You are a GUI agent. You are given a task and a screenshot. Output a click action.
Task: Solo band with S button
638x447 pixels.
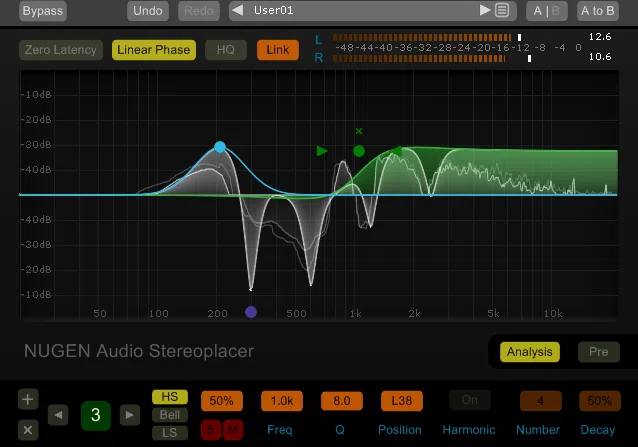(211, 430)
